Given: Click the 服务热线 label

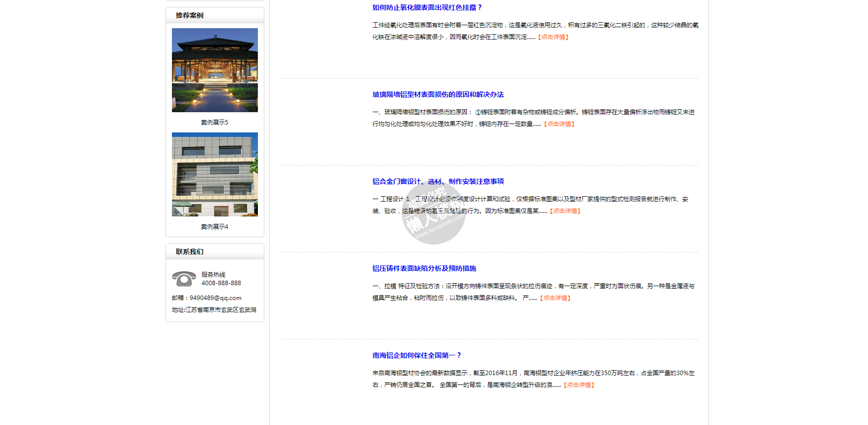Looking at the screenshot, I should [x=213, y=275].
